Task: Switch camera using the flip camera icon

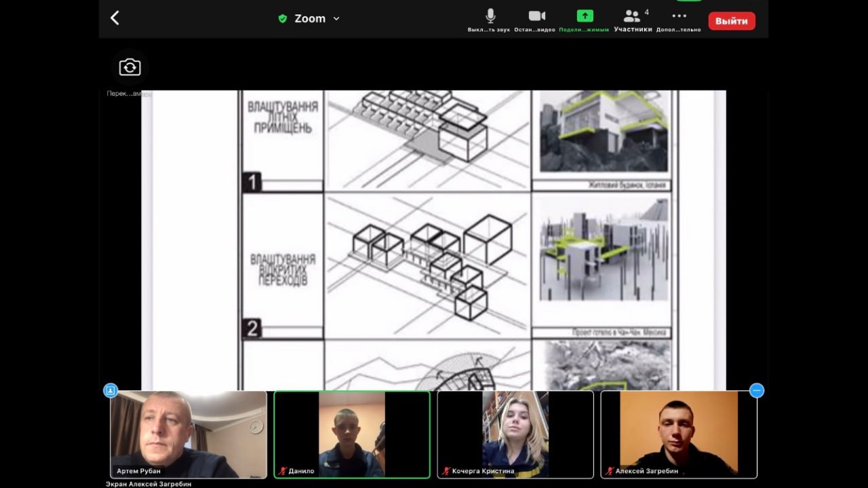Action: pyautogui.click(x=130, y=67)
